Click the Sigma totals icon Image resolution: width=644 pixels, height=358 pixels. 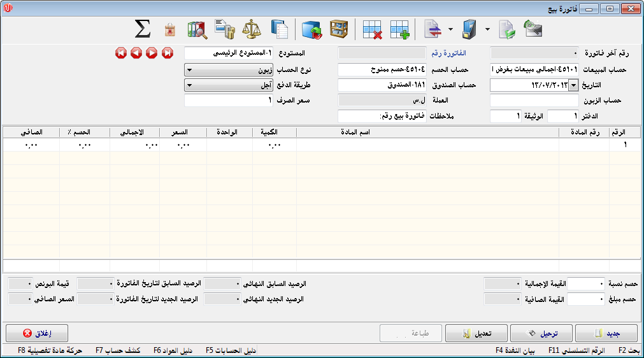point(143,29)
